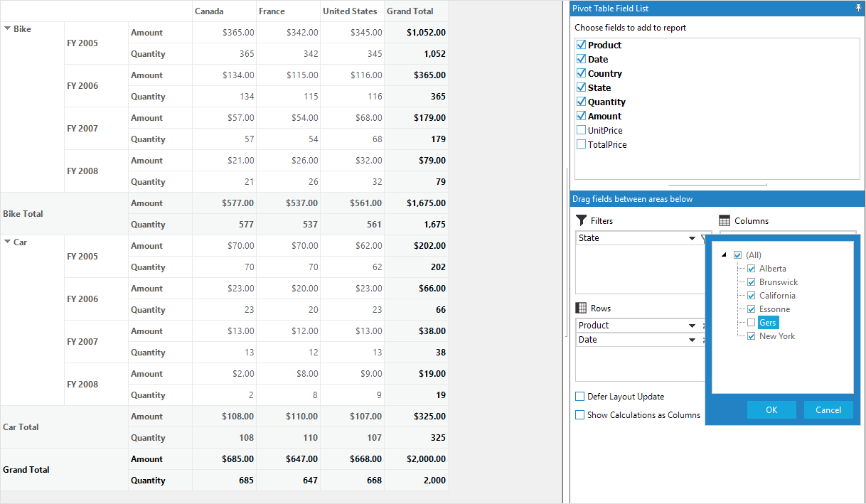Click the Rows grid icon

[x=581, y=308]
